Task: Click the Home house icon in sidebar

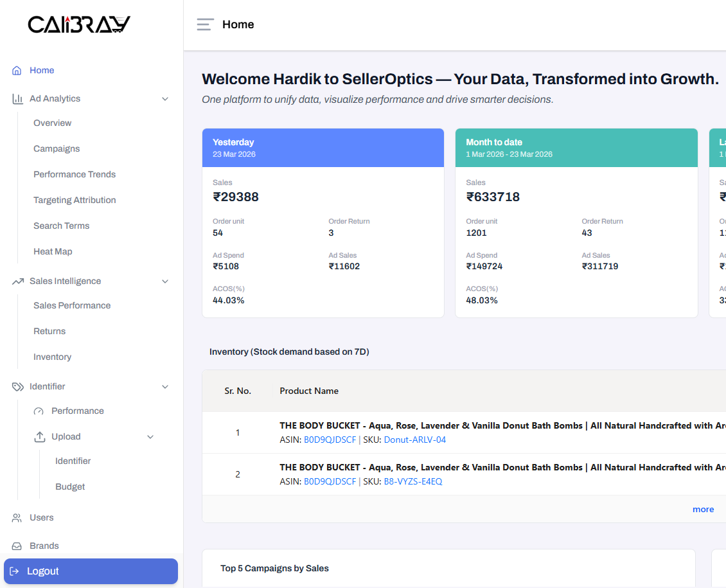Action: 17,71
